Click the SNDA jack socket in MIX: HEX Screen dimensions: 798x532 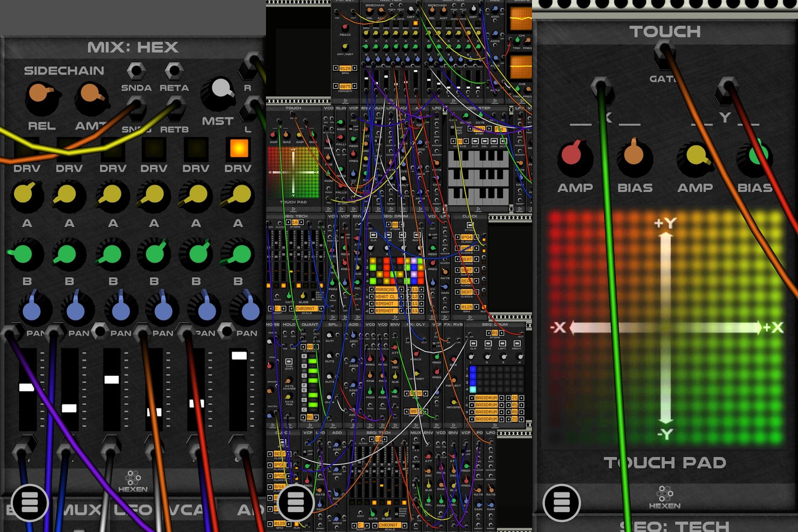point(136,71)
